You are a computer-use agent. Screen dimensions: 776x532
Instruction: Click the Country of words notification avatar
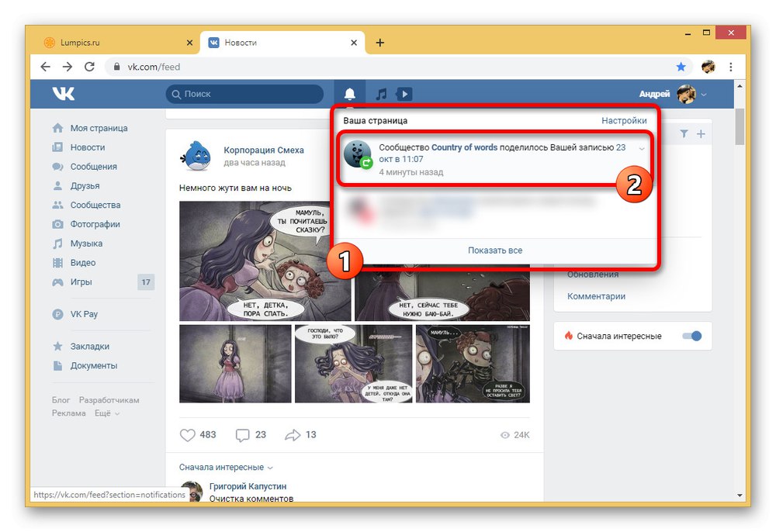click(x=357, y=154)
